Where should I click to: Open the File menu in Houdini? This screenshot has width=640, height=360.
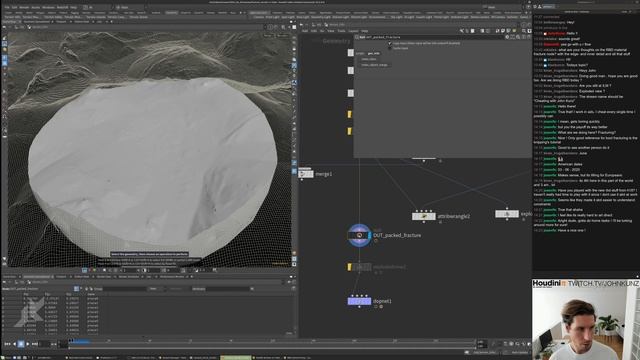[7, 7]
